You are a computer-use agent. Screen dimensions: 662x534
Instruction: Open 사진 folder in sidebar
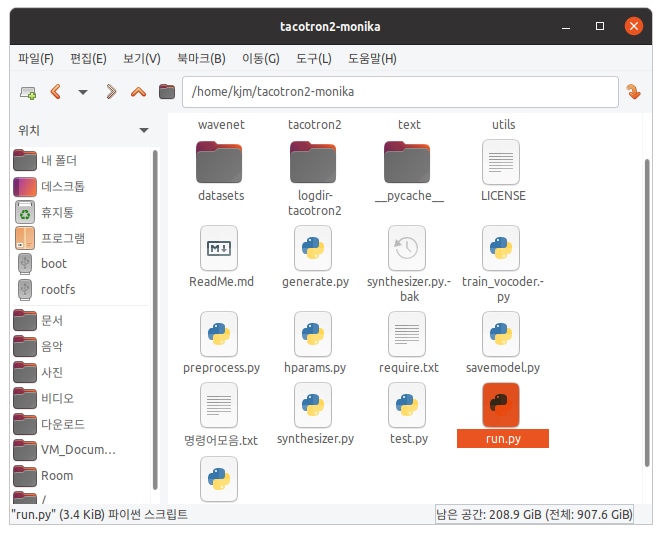[80, 372]
